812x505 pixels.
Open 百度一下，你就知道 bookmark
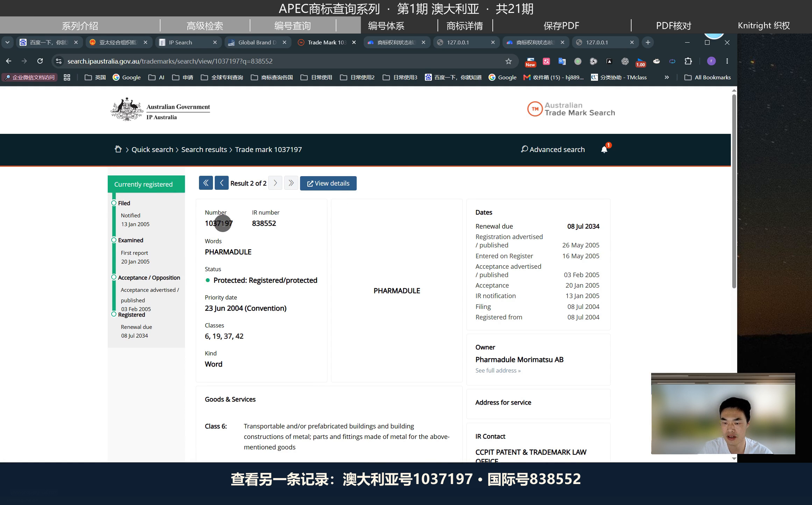click(x=453, y=77)
